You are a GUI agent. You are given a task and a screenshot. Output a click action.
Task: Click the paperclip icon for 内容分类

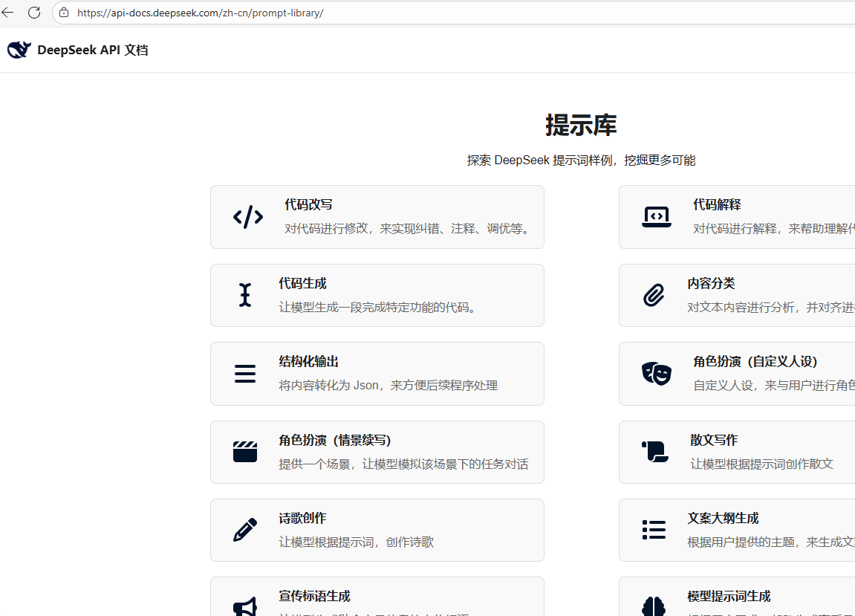[654, 295]
